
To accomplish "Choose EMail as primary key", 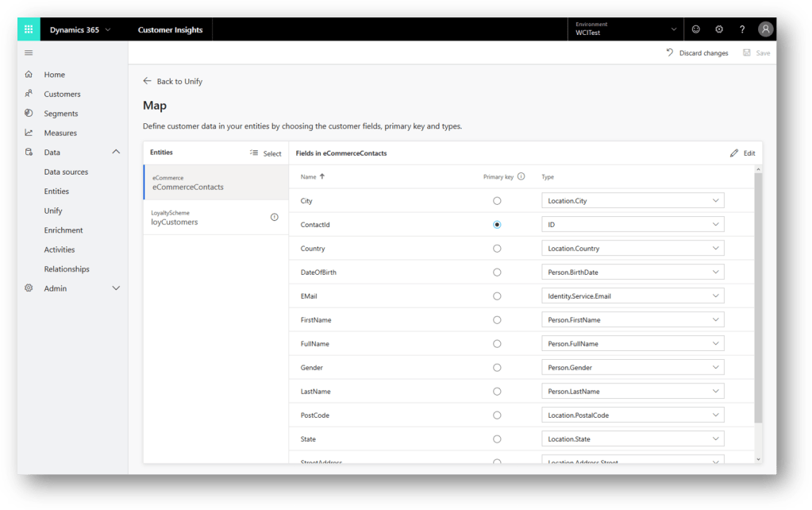I will click(x=497, y=296).
